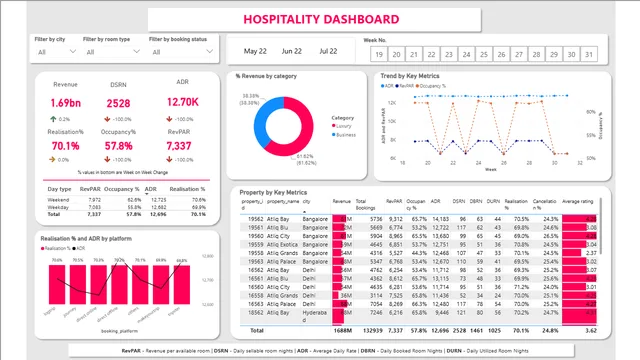The width and height of the screenshot is (640, 360).
Task: Filter to week number 27
Action: pos(519,54)
